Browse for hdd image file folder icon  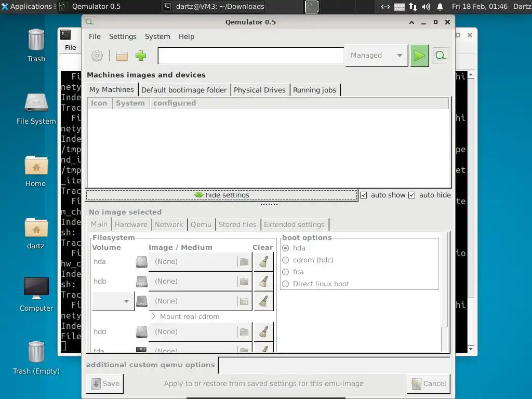click(244, 332)
